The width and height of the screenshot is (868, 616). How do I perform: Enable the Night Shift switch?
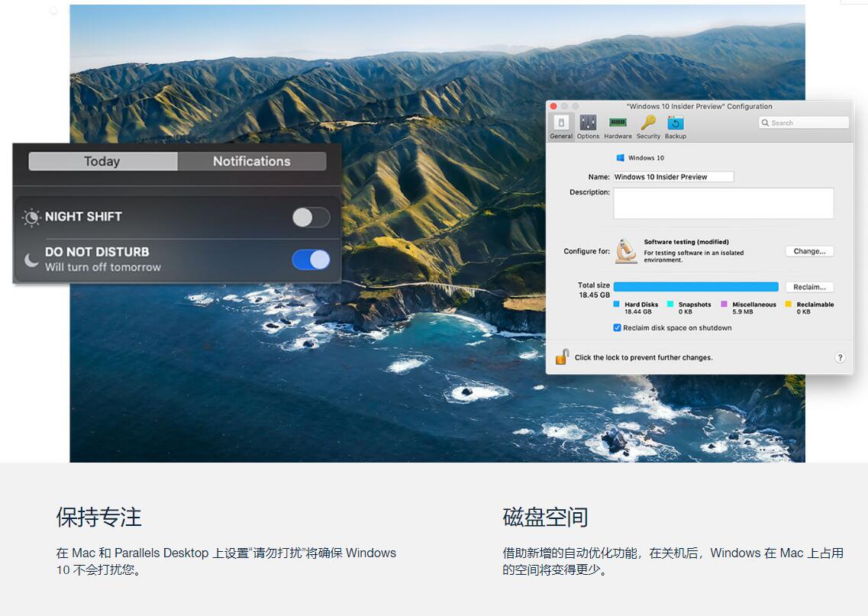311,218
